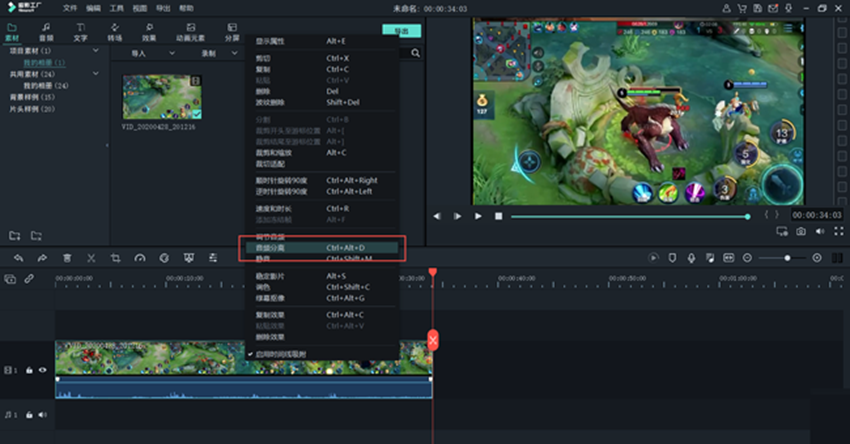Toggle video track 1 visibility eye
Screen dimensions: 850x444
tap(42, 370)
